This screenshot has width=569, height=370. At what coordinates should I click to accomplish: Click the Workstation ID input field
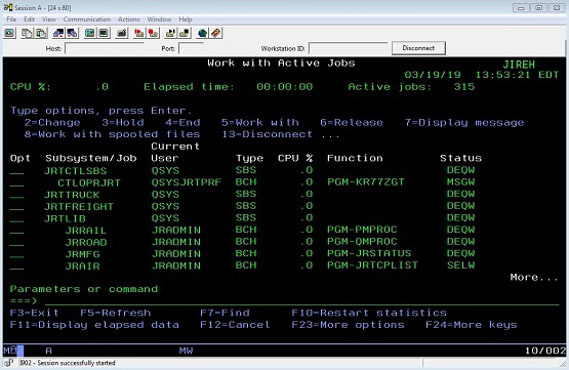click(348, 48)
